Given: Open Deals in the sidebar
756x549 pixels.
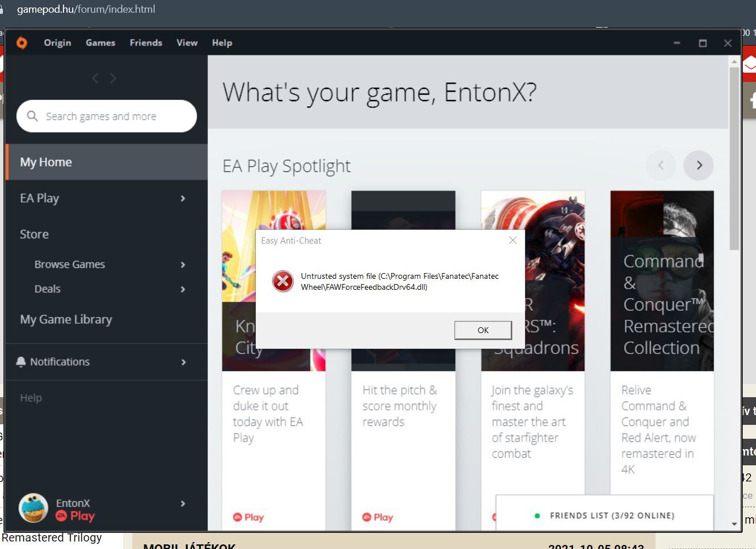Looking at the screenshot, I should (x=47, y=289).
